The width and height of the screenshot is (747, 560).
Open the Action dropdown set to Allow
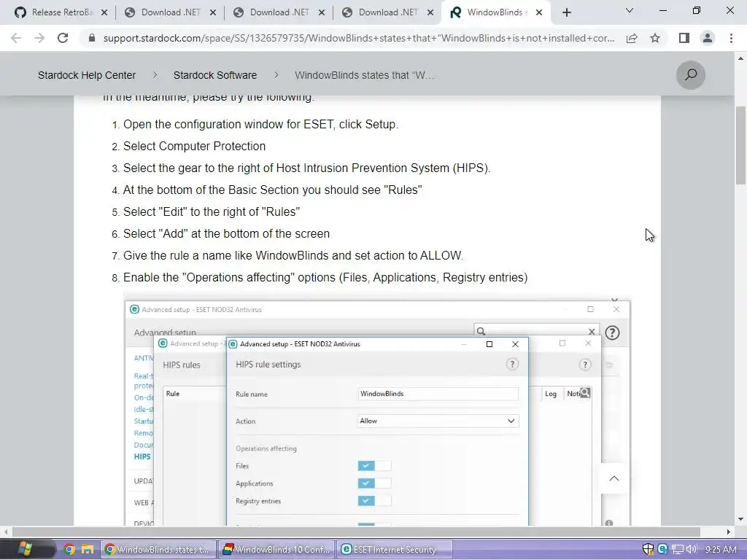coord(438,421)
